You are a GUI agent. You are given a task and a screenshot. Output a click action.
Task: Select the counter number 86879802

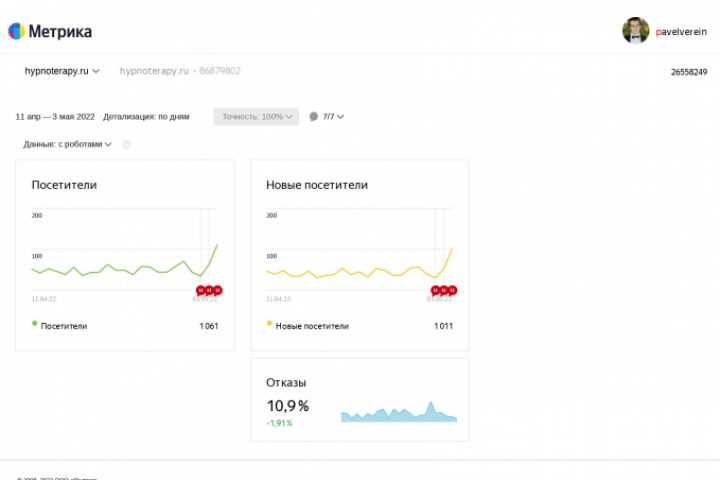(x=220, y=71)
